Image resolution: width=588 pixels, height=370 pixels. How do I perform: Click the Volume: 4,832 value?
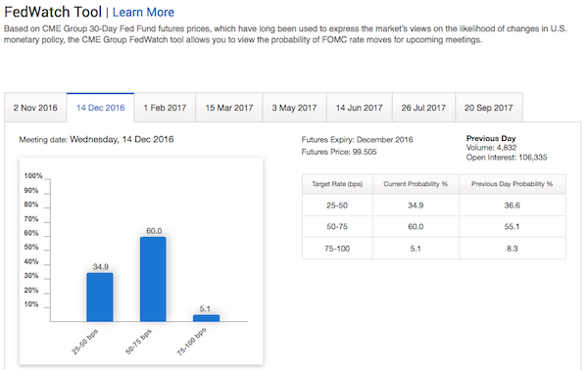pos(491,148)
